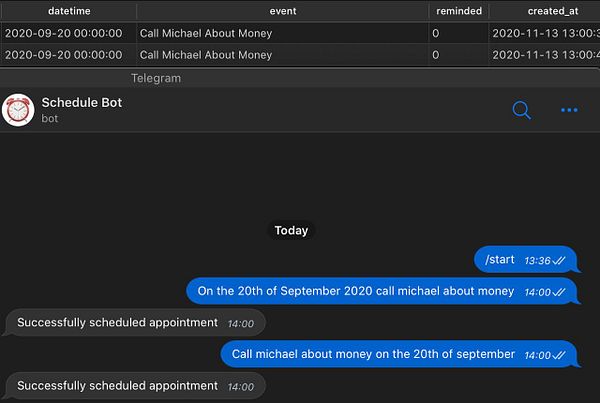The height and width of the screenshot is (403, 600).
Task: Click the 'bot' status label under title
Action: (x=50, y=119)
